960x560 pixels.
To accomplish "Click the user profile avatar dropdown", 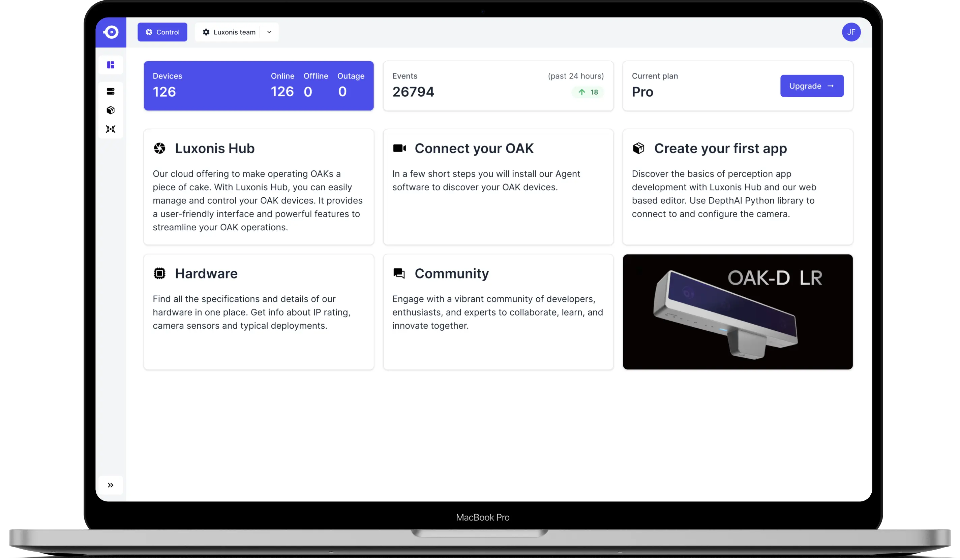I will pyautogui.click(x=851, y=31).
